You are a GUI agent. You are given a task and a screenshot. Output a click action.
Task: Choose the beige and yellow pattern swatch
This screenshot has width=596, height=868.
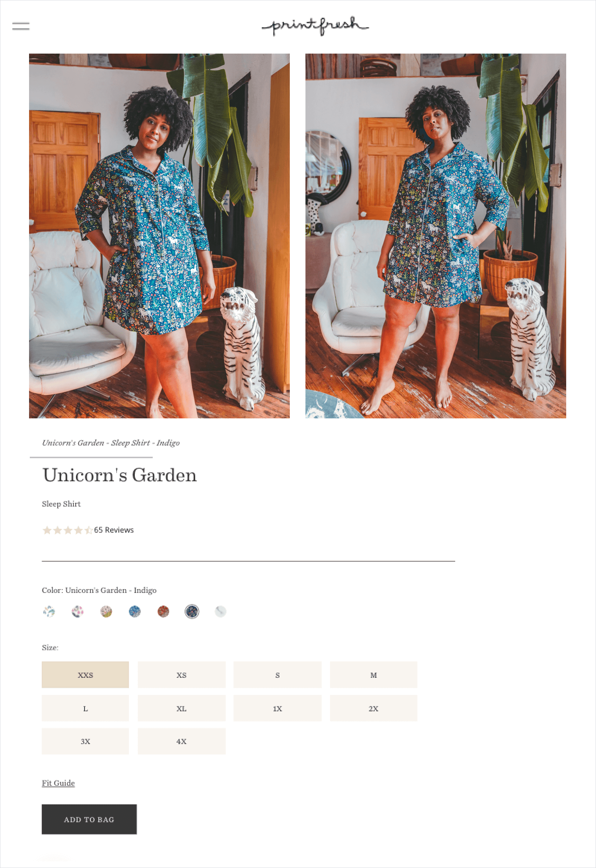[106, 612]
